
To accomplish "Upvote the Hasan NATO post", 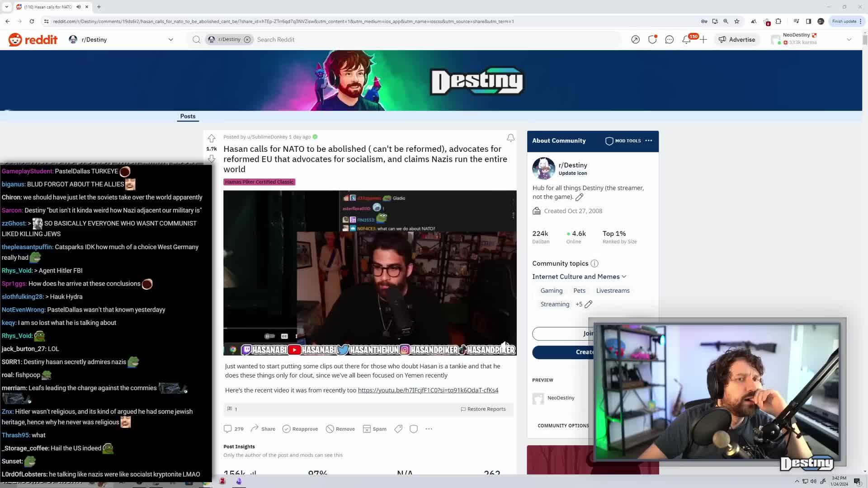I will pyautogui.click(x=211, y=138).
